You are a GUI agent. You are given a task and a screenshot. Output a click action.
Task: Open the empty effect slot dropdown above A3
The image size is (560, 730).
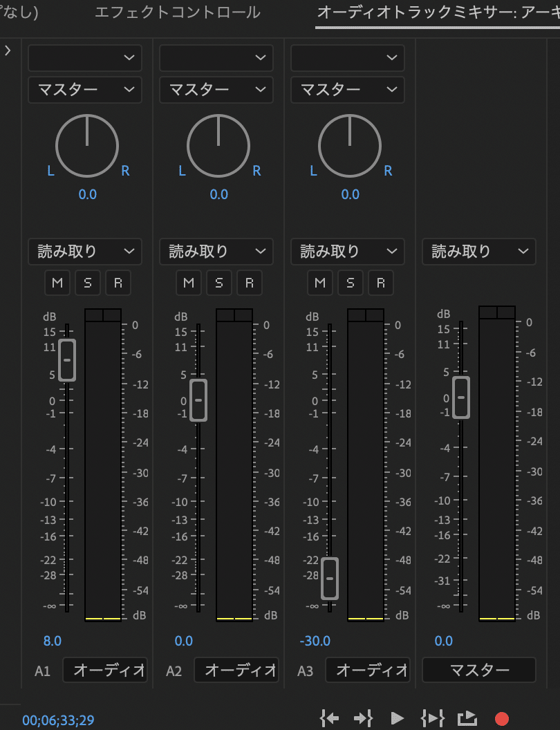347,58
